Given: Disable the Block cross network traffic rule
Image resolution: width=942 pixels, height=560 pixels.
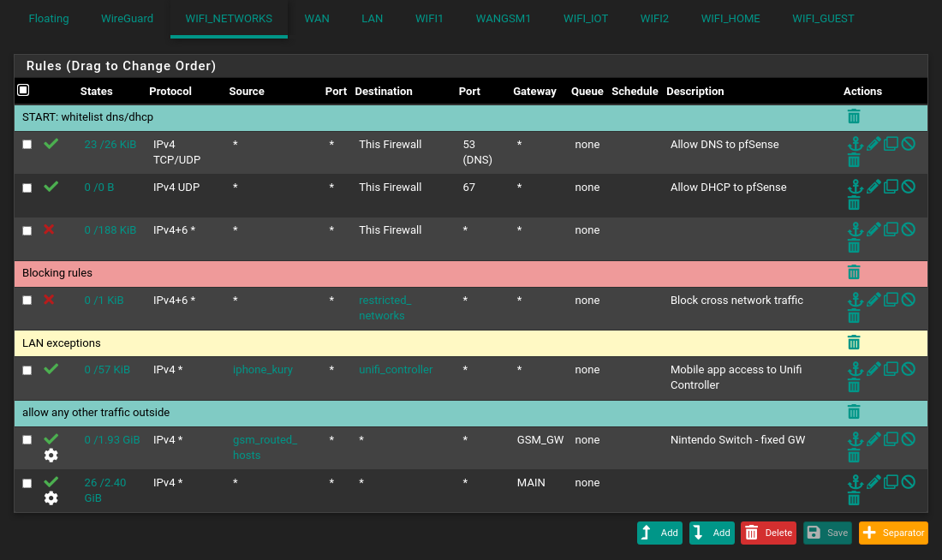Looking at the screenshot, I should (909, 300).
